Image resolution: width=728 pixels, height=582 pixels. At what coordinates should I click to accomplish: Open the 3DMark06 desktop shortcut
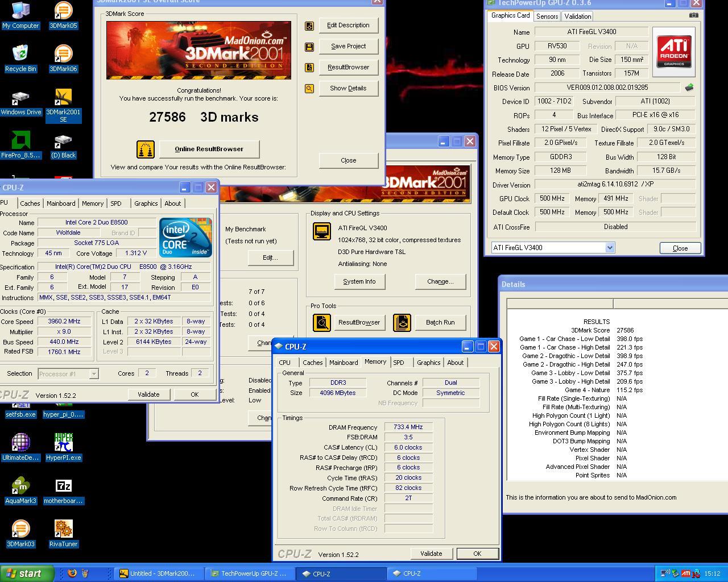coord(63,58)
